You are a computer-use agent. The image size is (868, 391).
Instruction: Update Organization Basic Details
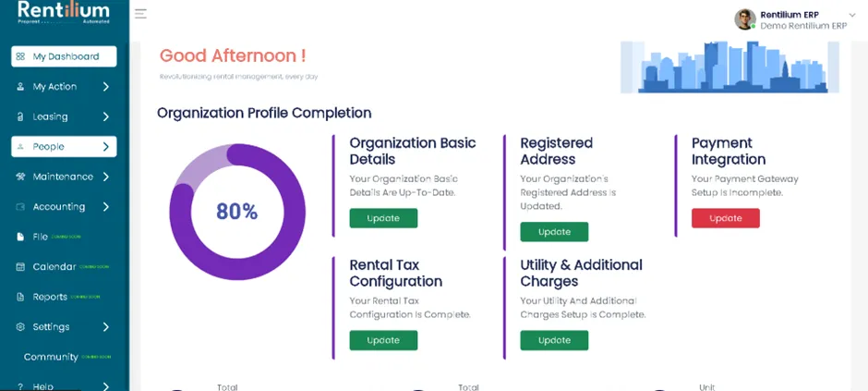[x=383, y=218]
